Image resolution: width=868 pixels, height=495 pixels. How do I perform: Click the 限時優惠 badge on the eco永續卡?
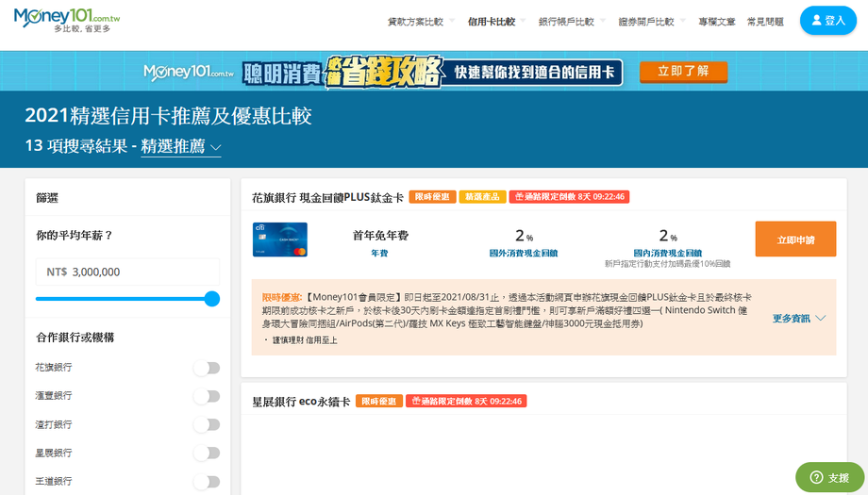(379, 401)
